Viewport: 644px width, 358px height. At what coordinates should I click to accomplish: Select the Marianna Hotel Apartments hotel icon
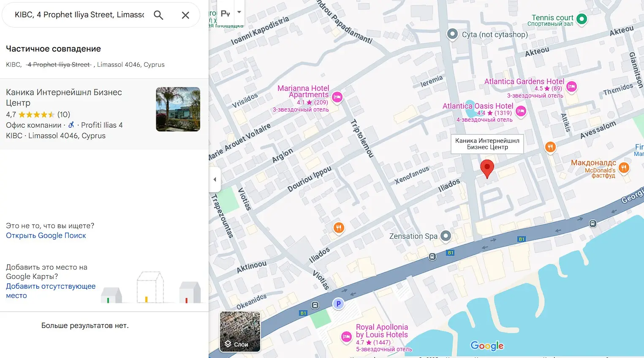337,97
